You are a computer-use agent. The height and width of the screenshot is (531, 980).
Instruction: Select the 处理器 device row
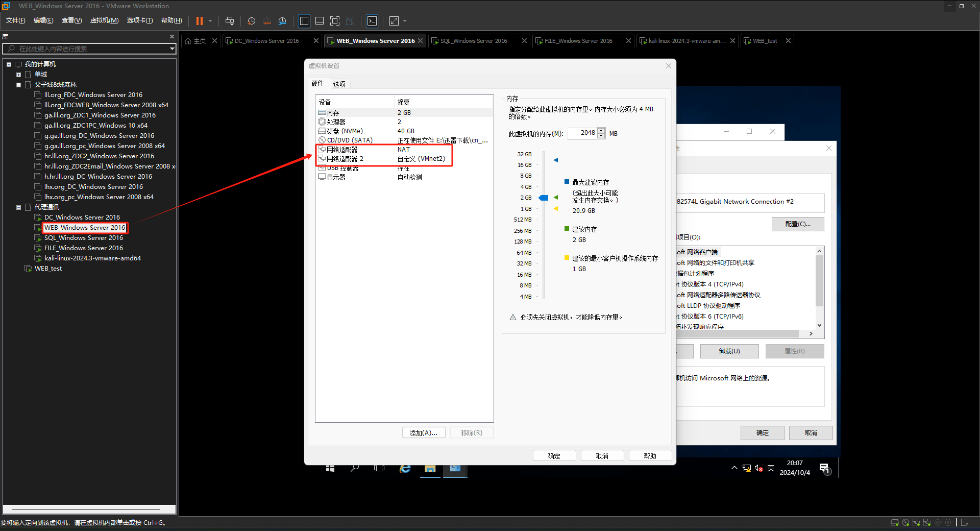coord(404,122)
